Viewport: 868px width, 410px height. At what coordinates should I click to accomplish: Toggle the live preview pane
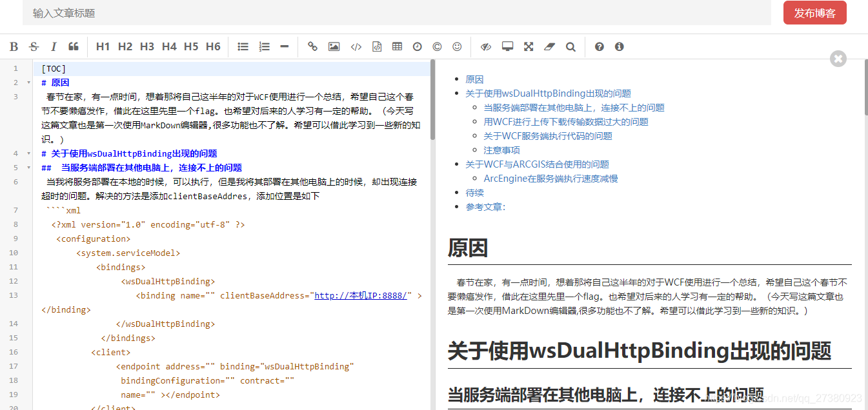487,46
